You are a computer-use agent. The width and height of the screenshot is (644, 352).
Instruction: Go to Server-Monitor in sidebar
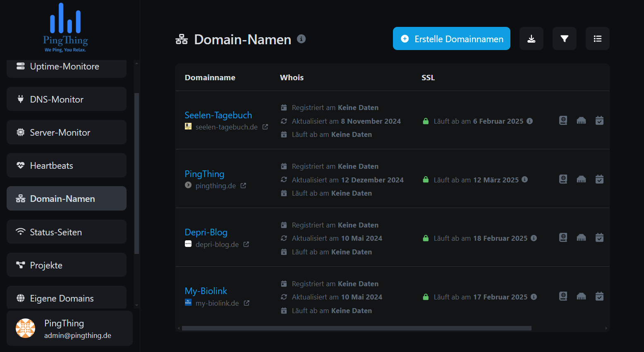tap(67, 132)
